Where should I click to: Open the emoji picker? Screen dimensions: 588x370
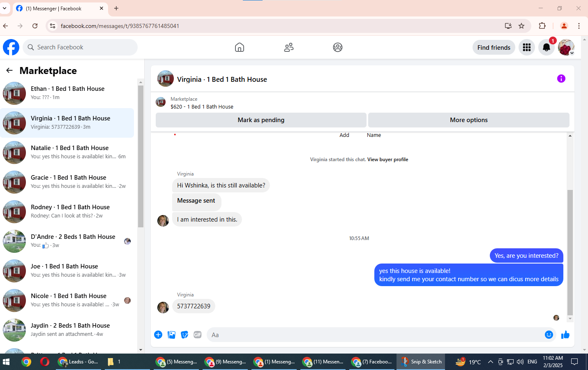(549, 335)
